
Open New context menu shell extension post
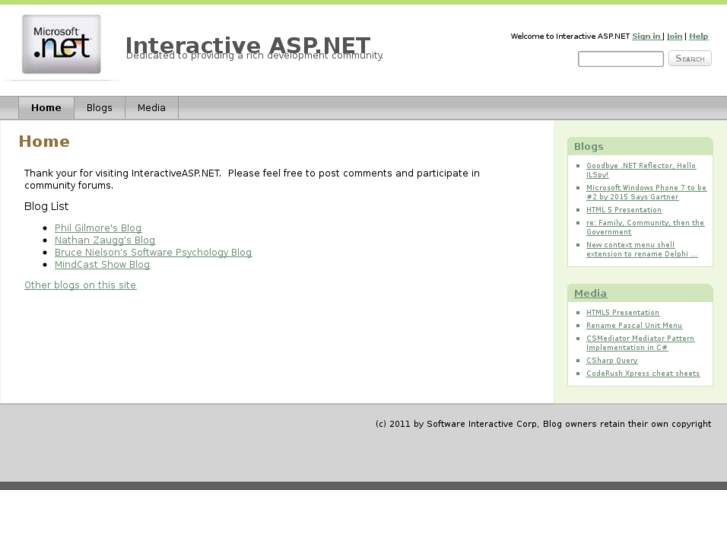642,249
